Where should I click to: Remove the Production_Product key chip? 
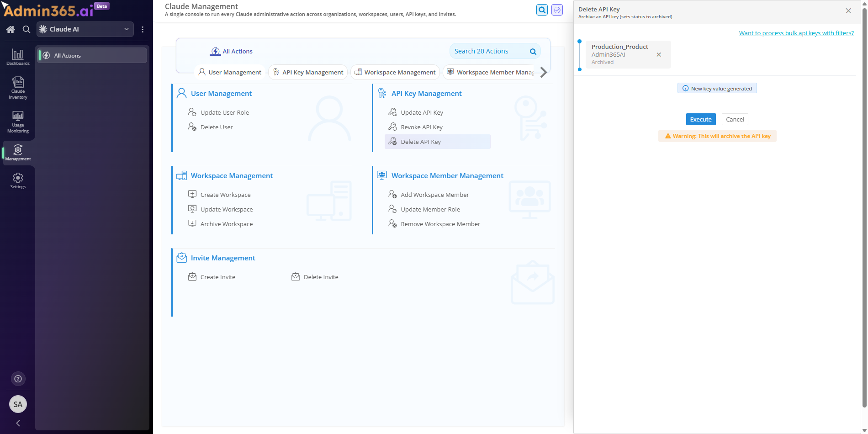point(659,54)
